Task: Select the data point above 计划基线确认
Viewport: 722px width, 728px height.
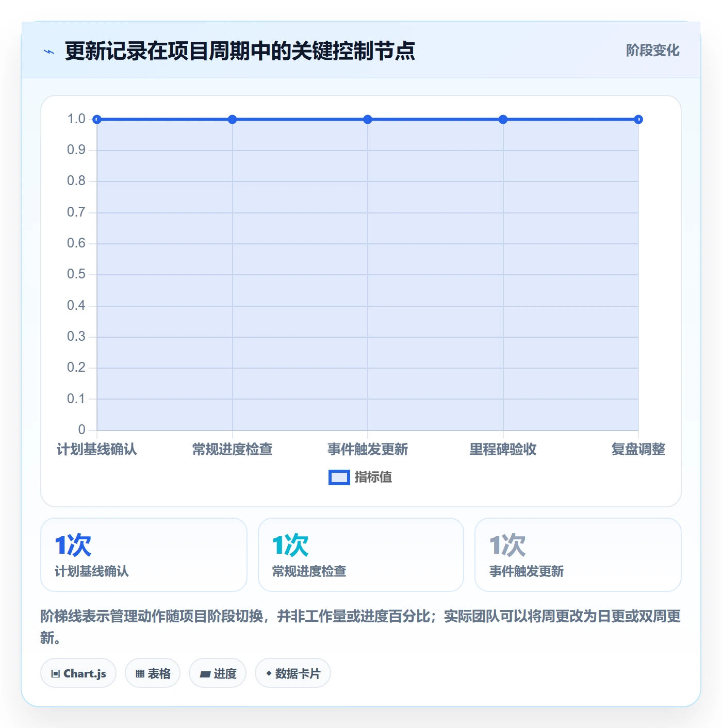Action: pos(97,120)
